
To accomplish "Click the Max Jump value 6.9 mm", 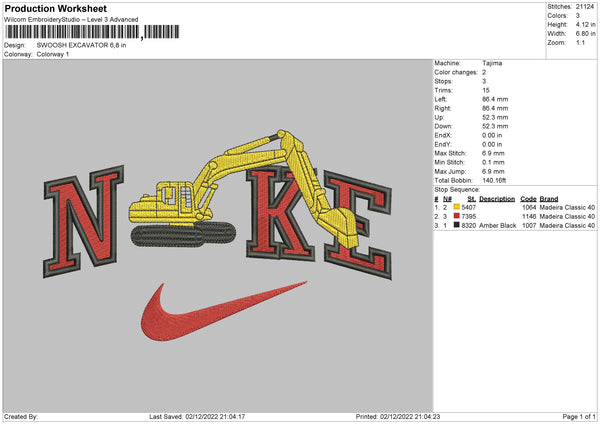I will 493,171.
